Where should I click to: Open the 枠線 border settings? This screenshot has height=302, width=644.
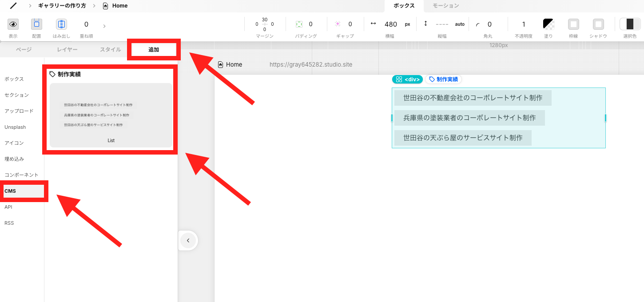[573, 24]
